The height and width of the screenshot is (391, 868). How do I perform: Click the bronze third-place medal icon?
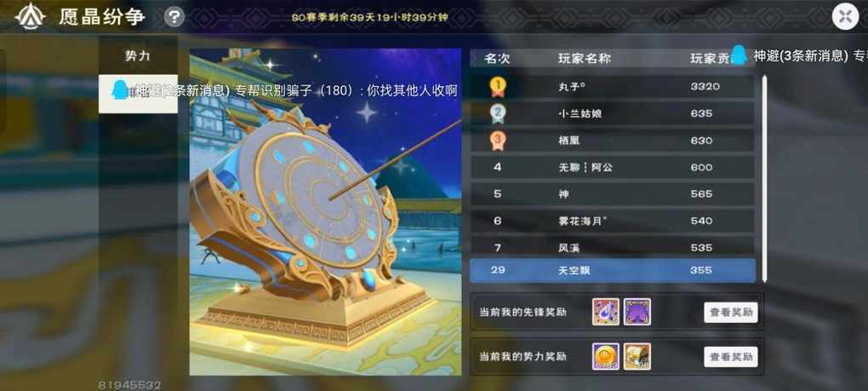coord(497,140)
